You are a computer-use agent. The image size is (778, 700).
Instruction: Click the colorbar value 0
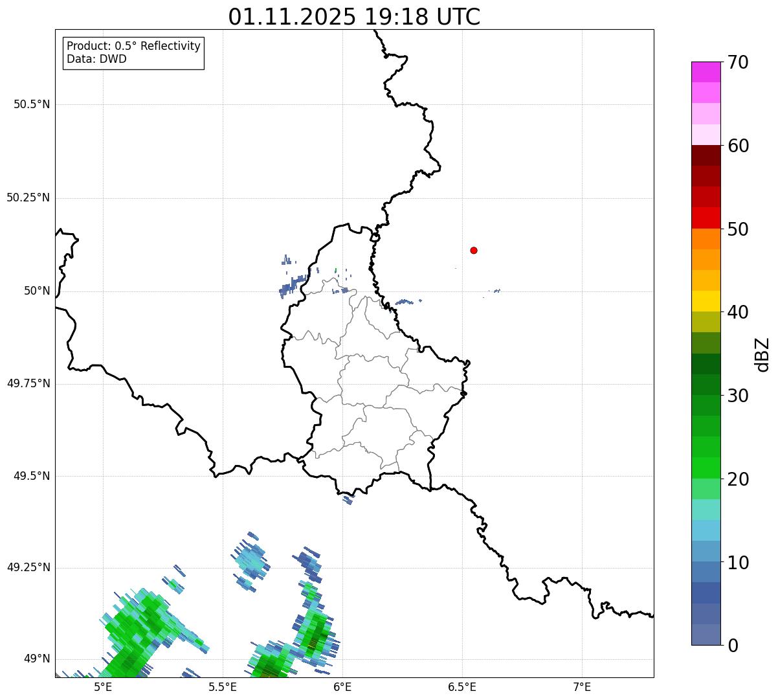point(733,646)
